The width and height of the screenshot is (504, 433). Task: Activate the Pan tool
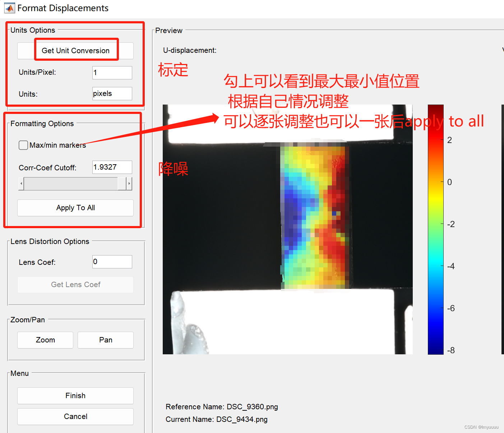[x=105, y=340]
